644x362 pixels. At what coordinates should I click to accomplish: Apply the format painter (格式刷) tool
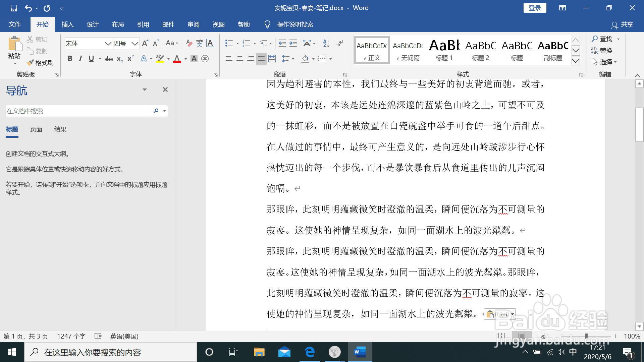pos(40,63)
